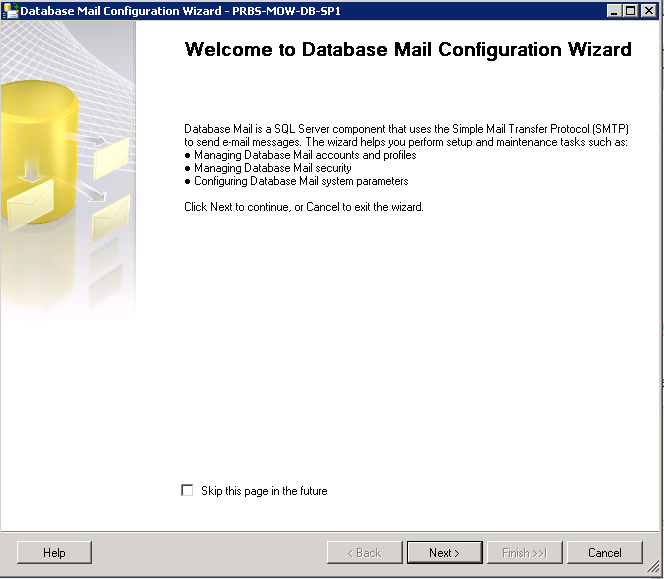
Task: Maximize the wizard window
Action: (x=631, y=11)
